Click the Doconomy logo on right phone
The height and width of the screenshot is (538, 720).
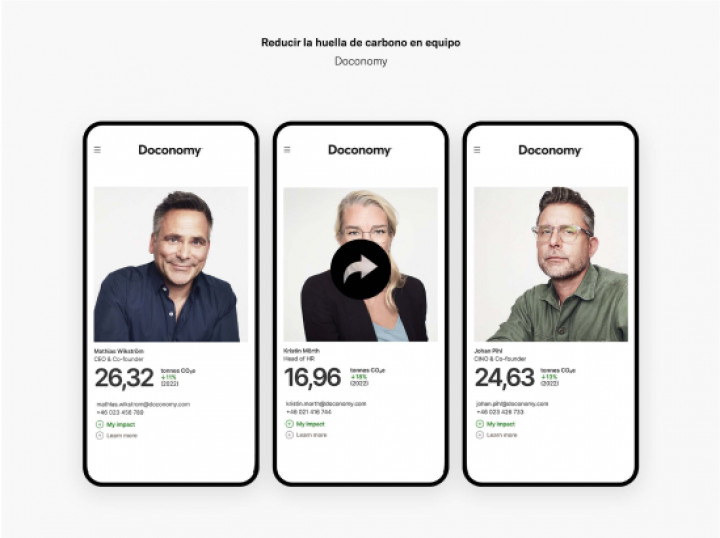click(x=550, y=150)
